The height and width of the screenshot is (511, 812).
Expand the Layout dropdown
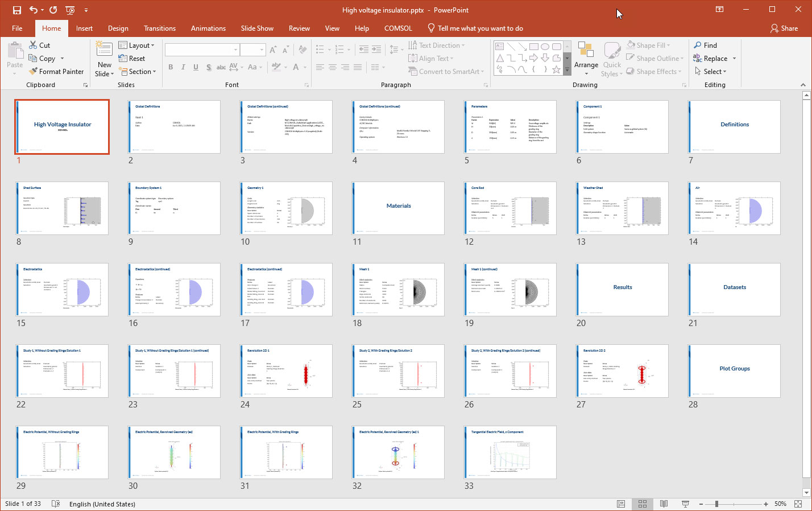[136, 46]
